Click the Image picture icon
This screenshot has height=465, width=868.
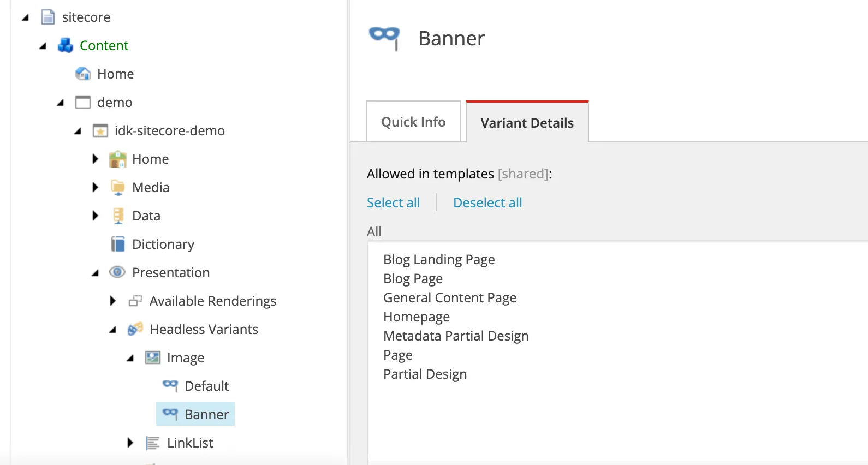click(x=153, y=357)
